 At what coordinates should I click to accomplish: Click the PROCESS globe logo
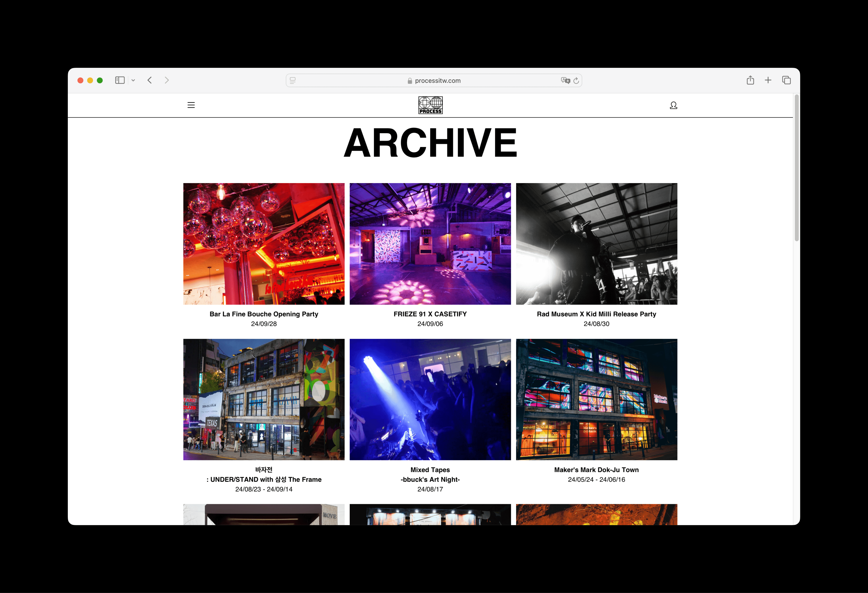[430, 105]
